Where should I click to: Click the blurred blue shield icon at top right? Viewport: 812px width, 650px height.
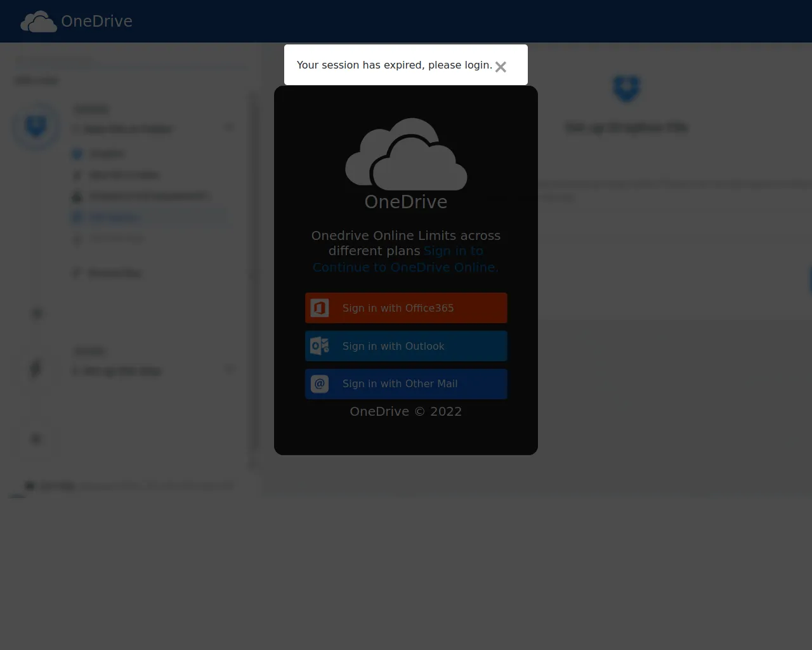pyautogui.click(x=626, y=88)
